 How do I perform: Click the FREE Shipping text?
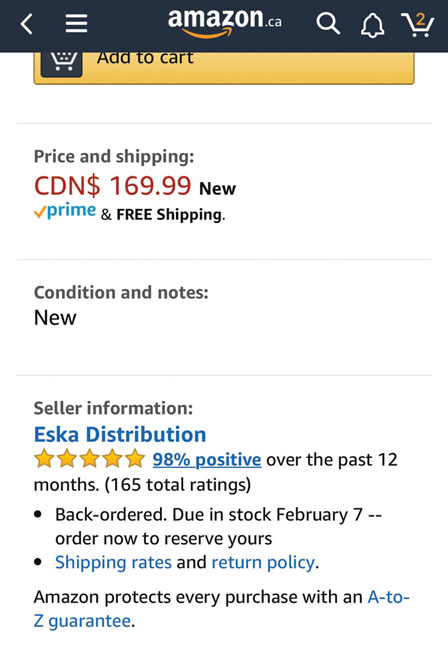(x=169, y=215)
